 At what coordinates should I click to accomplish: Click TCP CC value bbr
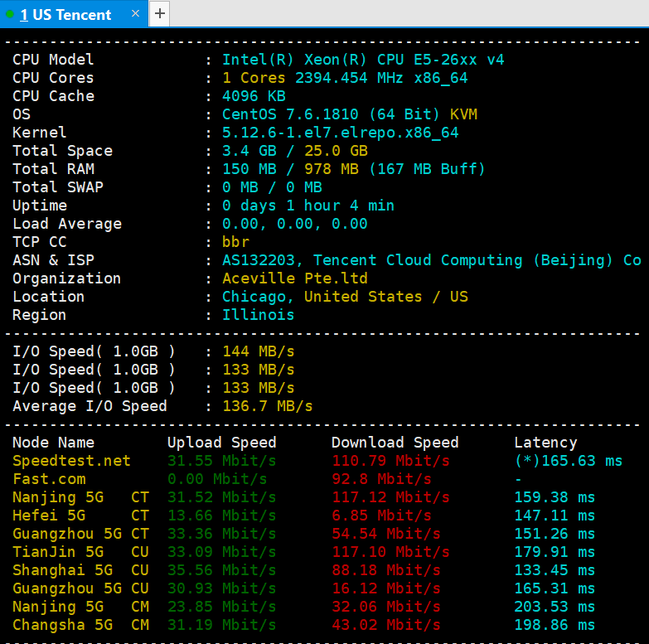(235, 242)
